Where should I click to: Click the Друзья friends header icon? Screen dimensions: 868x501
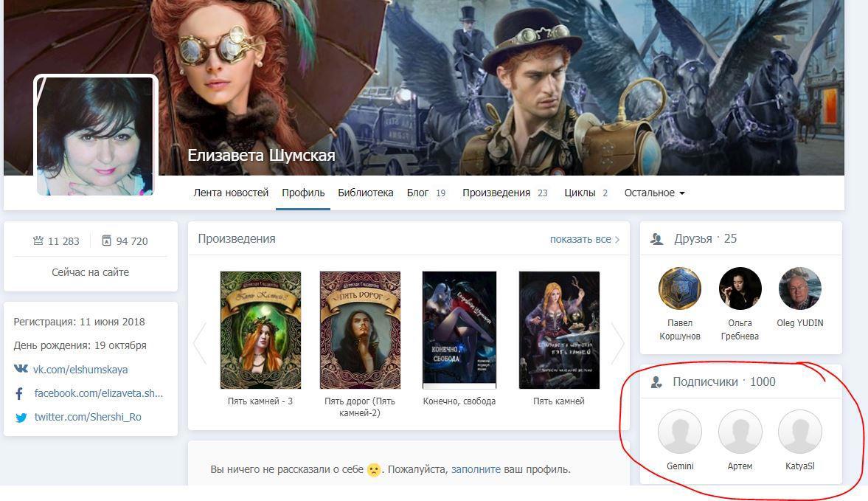point(656,239)
